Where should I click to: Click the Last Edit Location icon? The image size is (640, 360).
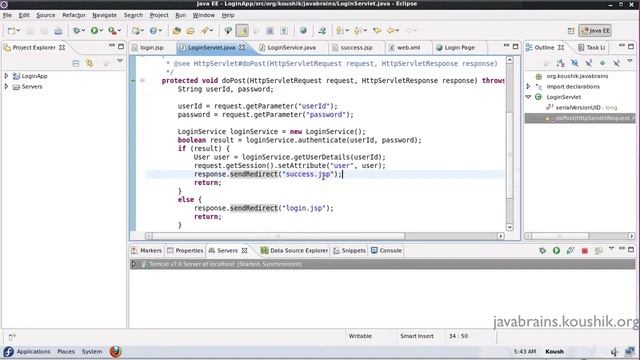coord(377,31)
